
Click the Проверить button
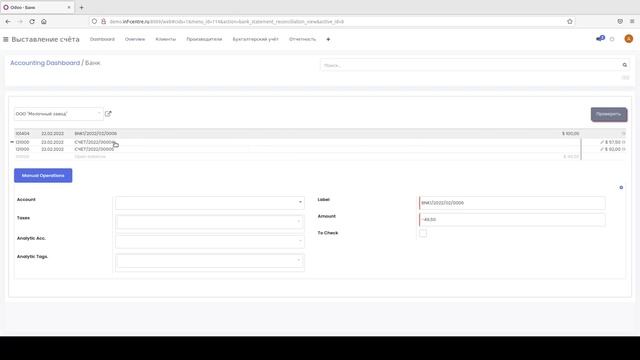[609, 114]
